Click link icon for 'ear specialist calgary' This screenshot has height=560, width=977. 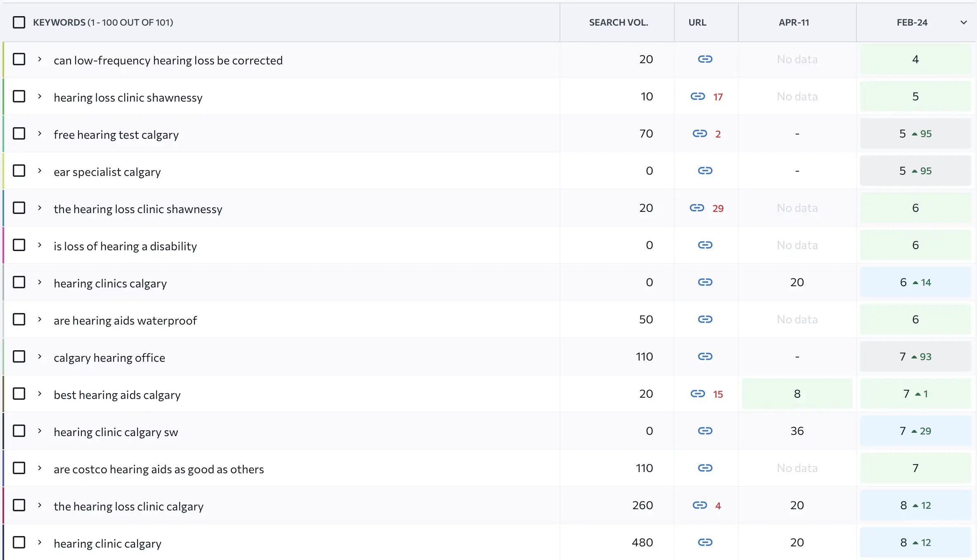[705, 171]
